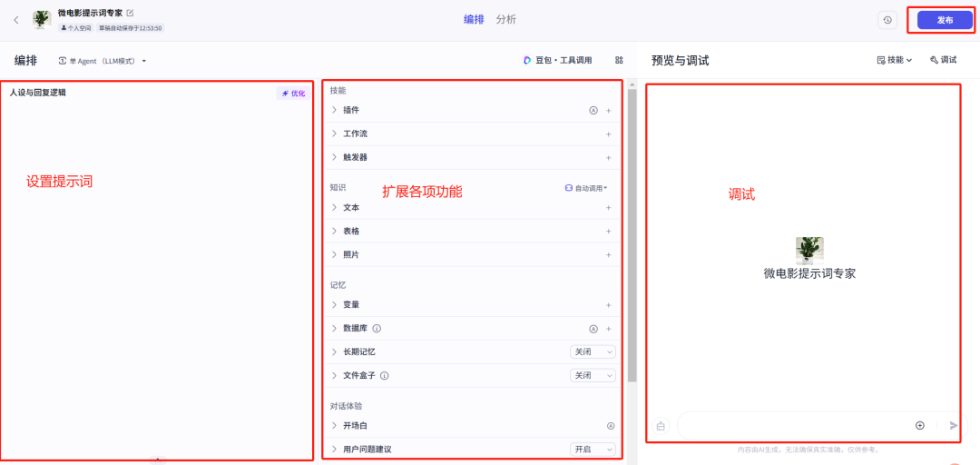This screenshot has height=465, width=980.
Task: Click the back arrow in header
Action: [x=15, y=20]
